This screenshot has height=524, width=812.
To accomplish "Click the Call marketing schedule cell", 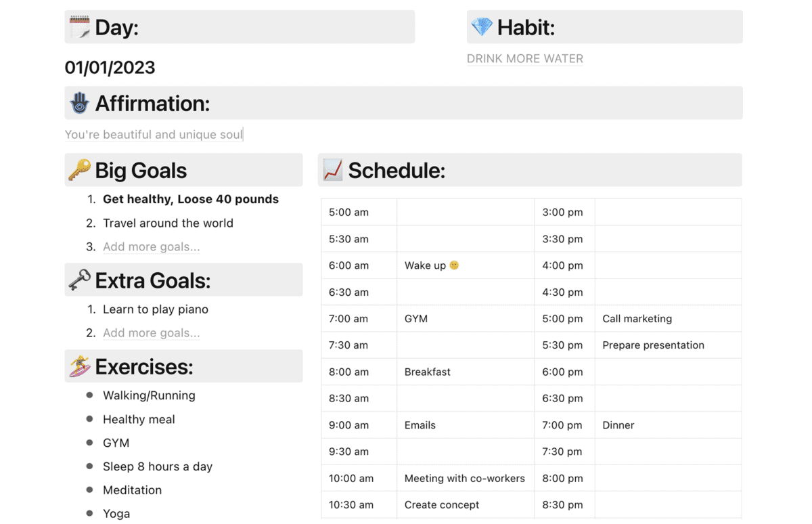I will point(668,318).
